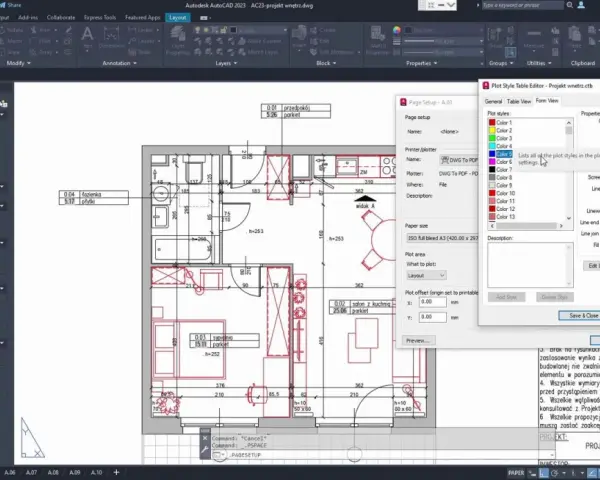Expand the Layers panel
Screen dimensions: 600x480
(x=226, y=63)
